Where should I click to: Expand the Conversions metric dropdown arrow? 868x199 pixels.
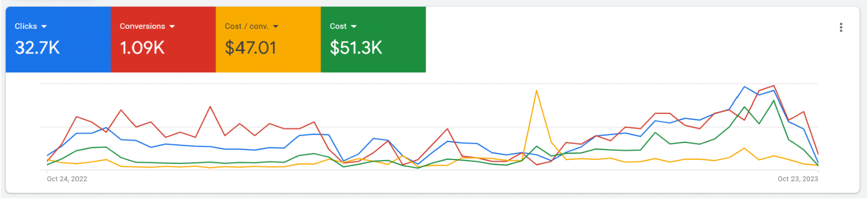pos(172,27)
